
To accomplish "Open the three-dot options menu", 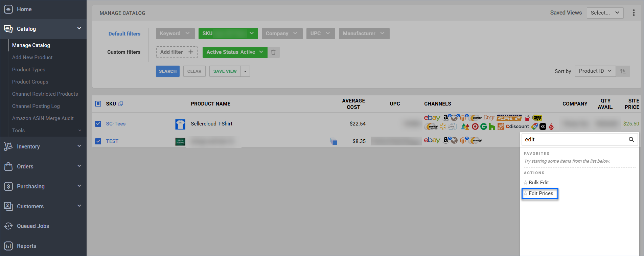I will click(x=634, y=13).
